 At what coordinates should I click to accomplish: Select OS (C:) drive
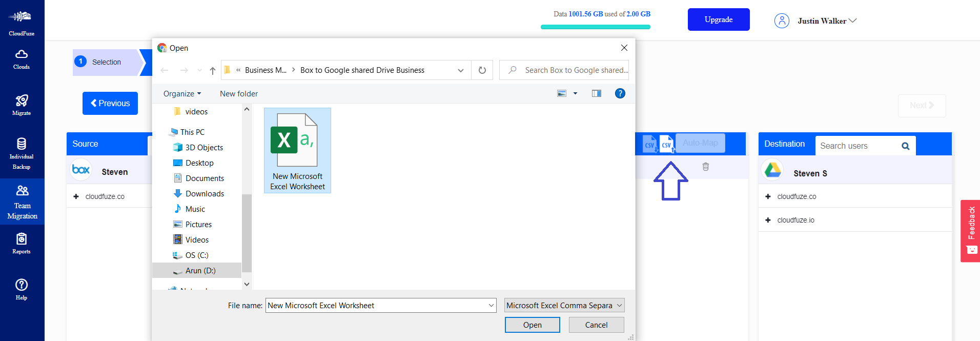tap(196, 255)
